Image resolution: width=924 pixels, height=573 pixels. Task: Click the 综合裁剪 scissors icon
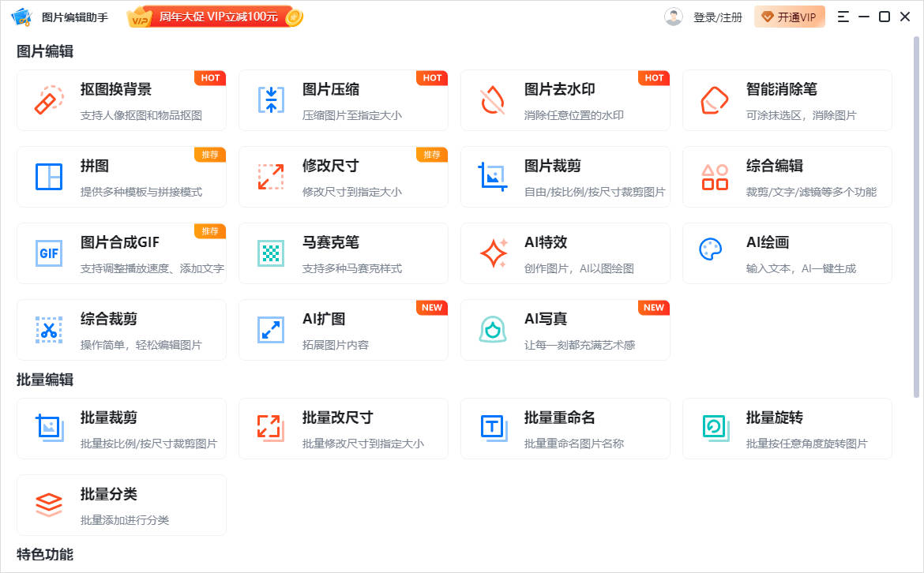coord(49,330)
